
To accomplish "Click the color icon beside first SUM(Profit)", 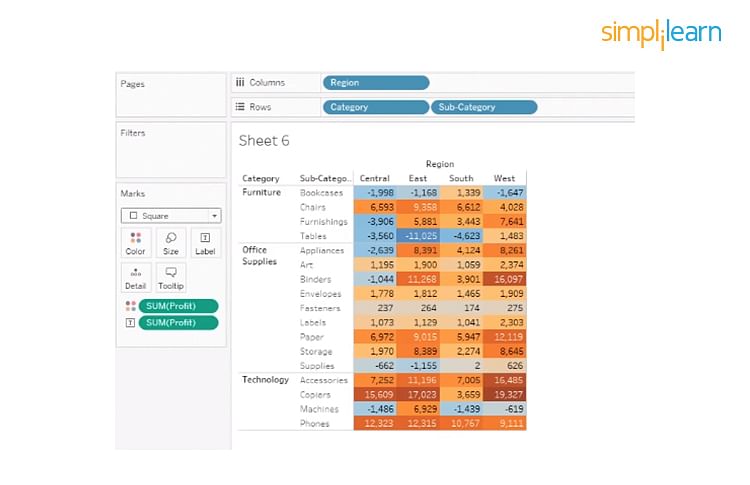I will pyautogui.click(x=130, y=306).
